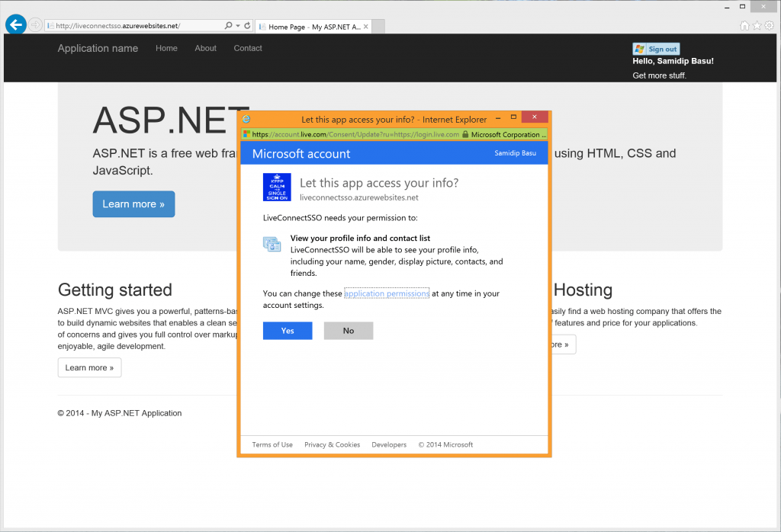
Task: Click the Microsoft flag favicon in popup address bar
Action: pos(246,134)
